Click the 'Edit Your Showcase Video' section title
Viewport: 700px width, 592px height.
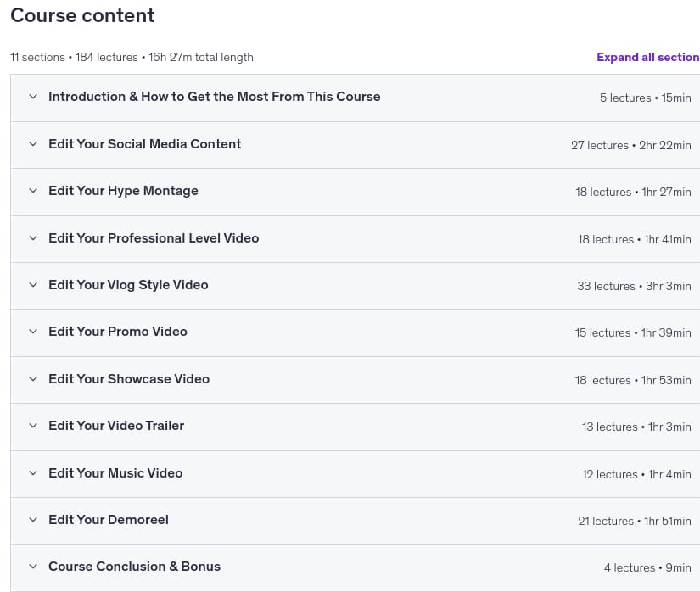pos(129,379)
